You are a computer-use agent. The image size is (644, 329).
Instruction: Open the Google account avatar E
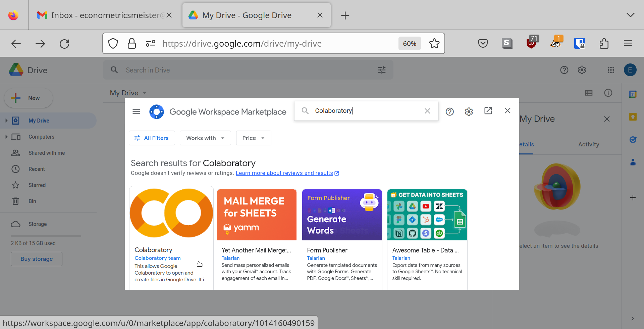630,70
